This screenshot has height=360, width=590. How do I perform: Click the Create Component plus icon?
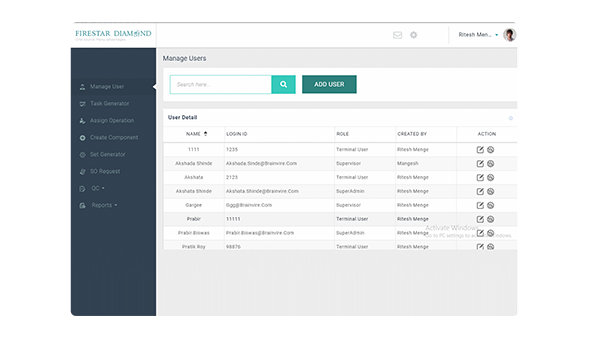coord(82,138)
